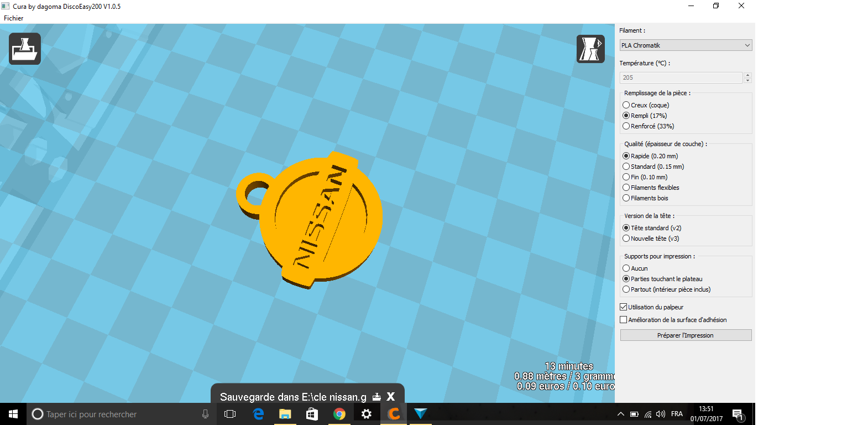The width and height of the screenshot is (868, 425).
Task: Select Creux (coque) fill option
Action: (646, 105)
